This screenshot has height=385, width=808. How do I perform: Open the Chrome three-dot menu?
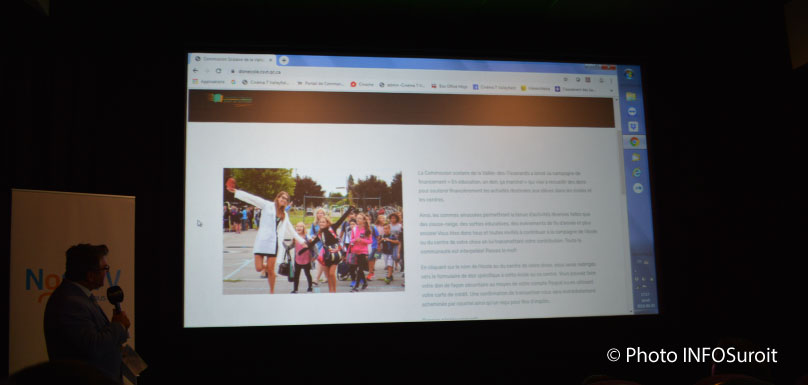(612, 81)
